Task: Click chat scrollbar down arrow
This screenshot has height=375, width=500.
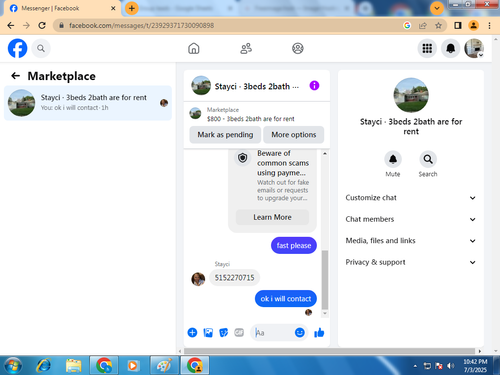Action: 325,314
